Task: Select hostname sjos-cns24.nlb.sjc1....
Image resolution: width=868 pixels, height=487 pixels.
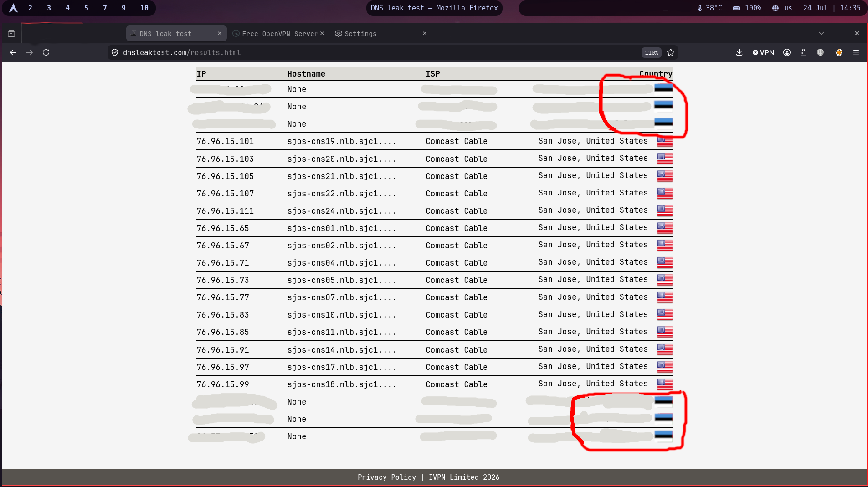Action: [342, 211]
